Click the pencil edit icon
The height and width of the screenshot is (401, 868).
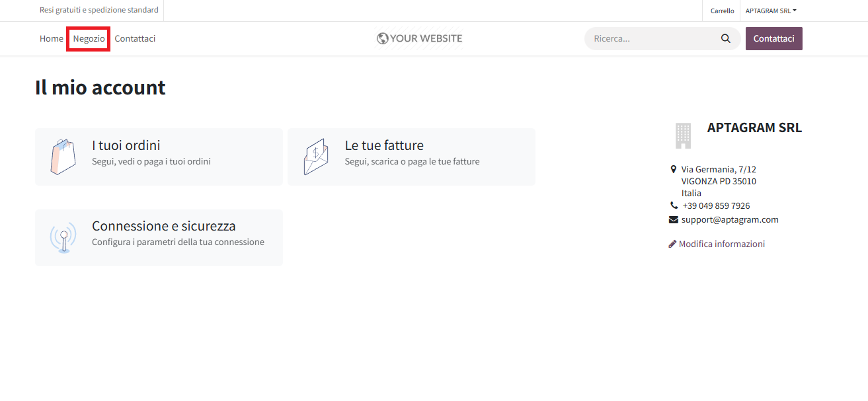[672, 244]
